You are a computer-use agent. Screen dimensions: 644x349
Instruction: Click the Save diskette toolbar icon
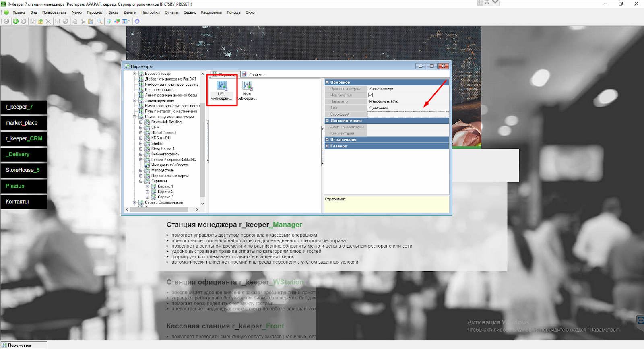[58, 21]
